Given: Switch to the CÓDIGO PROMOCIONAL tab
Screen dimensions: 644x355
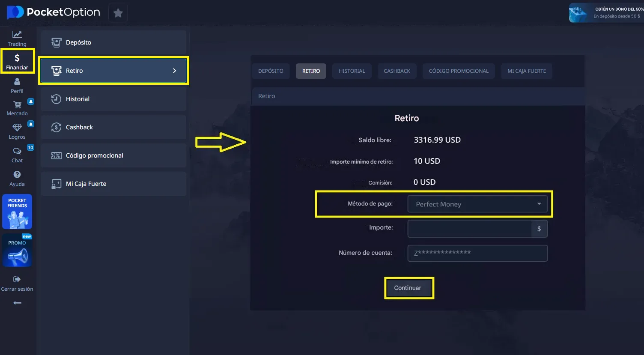Looking at the screenshot, I should [459, 71].
